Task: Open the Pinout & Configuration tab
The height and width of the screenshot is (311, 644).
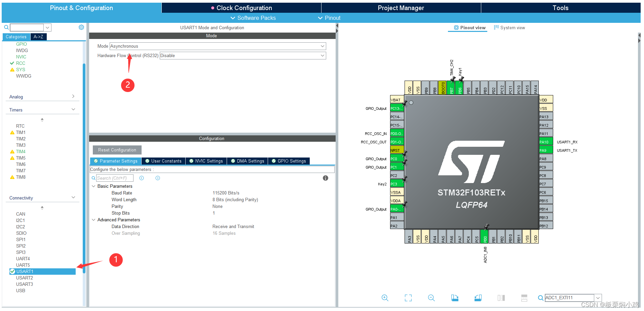Action: click(x=81, y=8)
